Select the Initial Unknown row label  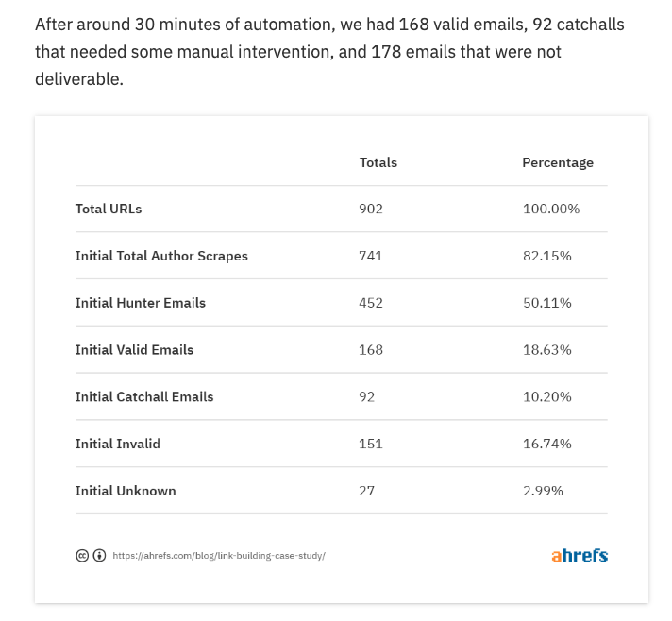[126, 491]
